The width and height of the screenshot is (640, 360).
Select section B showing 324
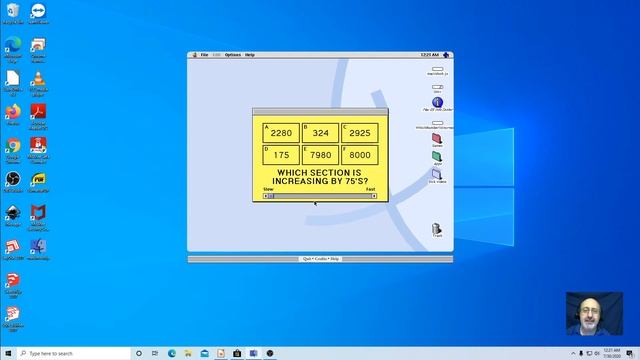pyautogui.click(x=320, y=133)
